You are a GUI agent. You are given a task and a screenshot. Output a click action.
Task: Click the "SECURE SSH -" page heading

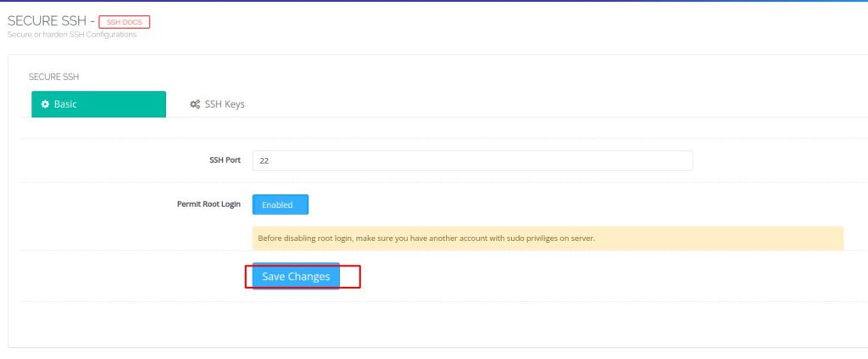(x=50, y=20)
